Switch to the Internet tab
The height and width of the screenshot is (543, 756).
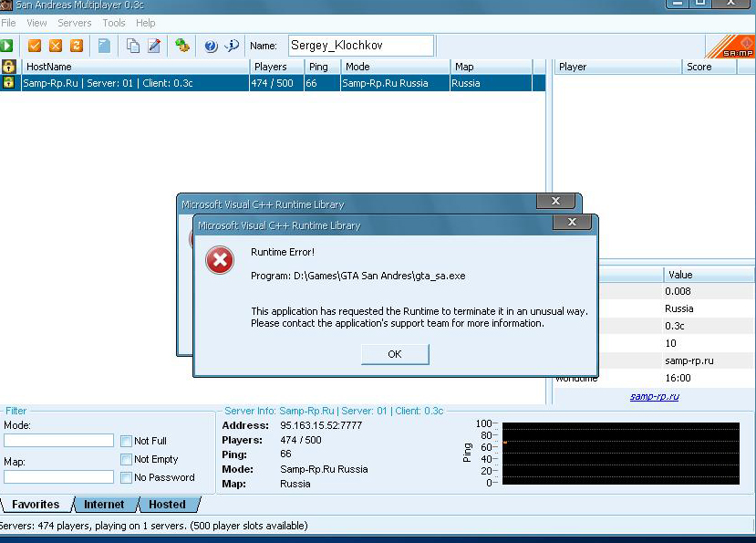coord(104,505)
